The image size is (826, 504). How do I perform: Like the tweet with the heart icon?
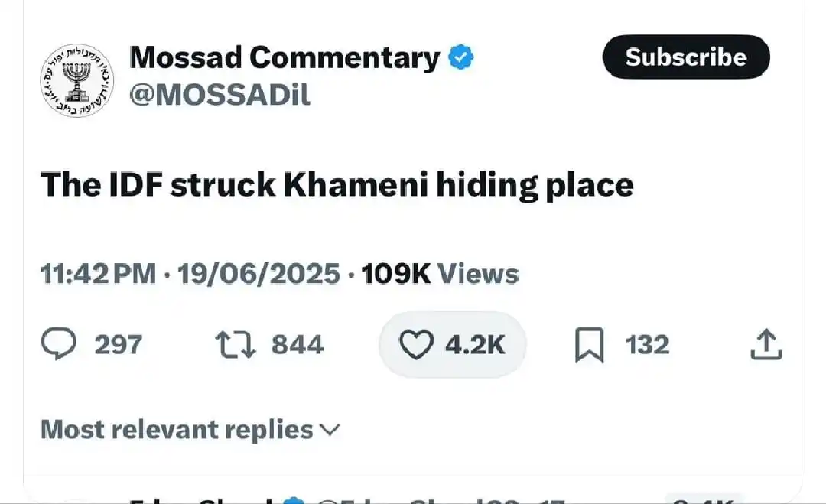pos(416,344)
